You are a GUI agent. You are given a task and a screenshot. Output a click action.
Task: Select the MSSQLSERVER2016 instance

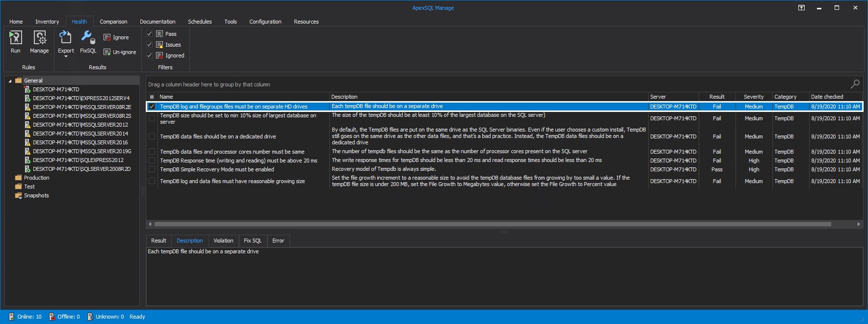click(80, 142)
